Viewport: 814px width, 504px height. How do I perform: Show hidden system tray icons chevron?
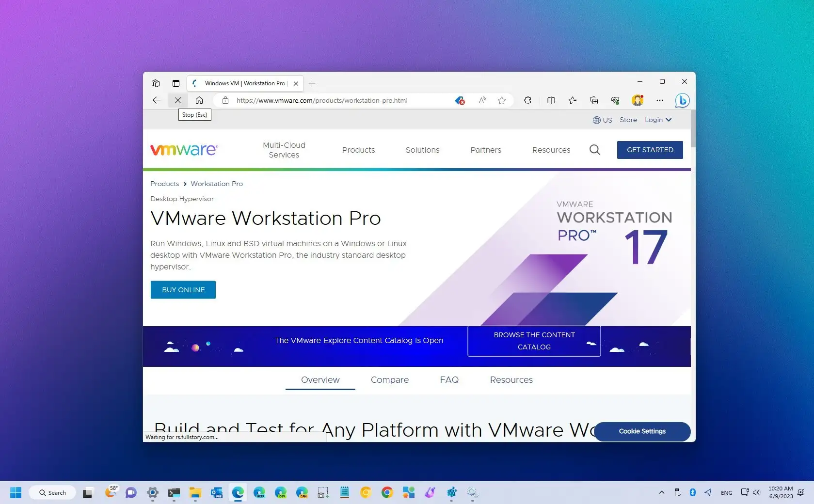661,492
